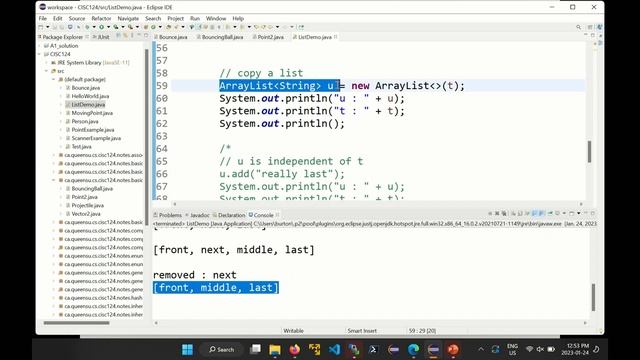Image resolution: width=640 pixels, height=360 pixels.
Task: Click the Save All toolbar icon
Action: click(x=62, y=27)
